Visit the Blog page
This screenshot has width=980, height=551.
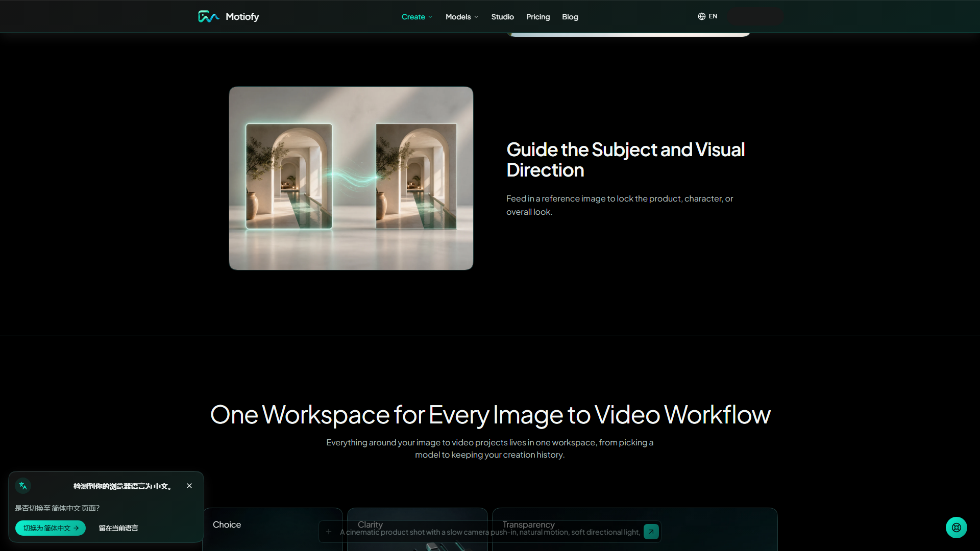[570, 17]
